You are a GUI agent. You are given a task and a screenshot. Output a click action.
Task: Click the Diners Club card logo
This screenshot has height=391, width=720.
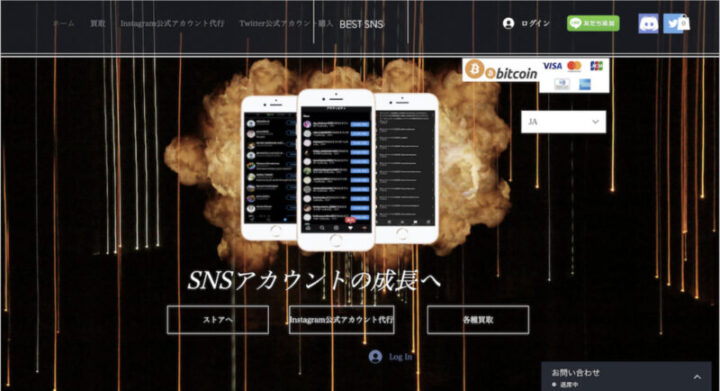(562, 84)
